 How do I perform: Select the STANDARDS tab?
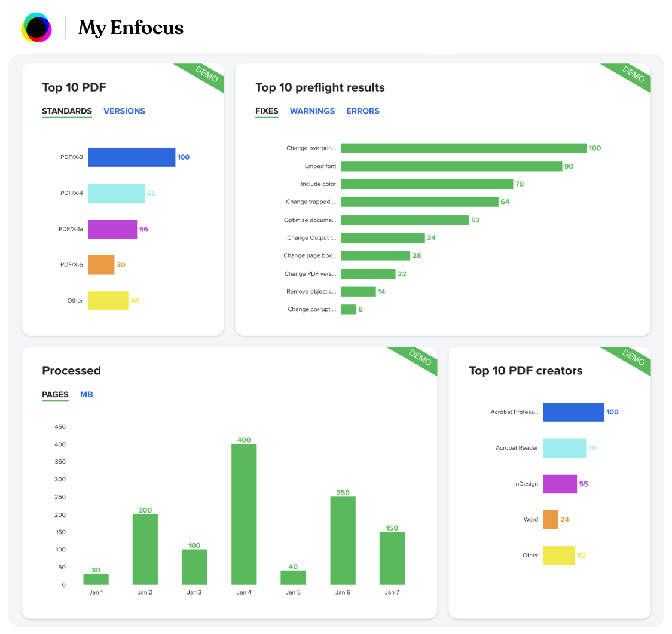click(x=66, y=111)
